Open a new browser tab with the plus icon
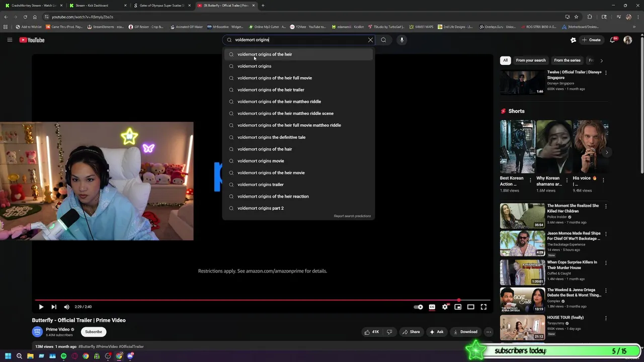This screenshot has height=362, width=644. (263, 6)
